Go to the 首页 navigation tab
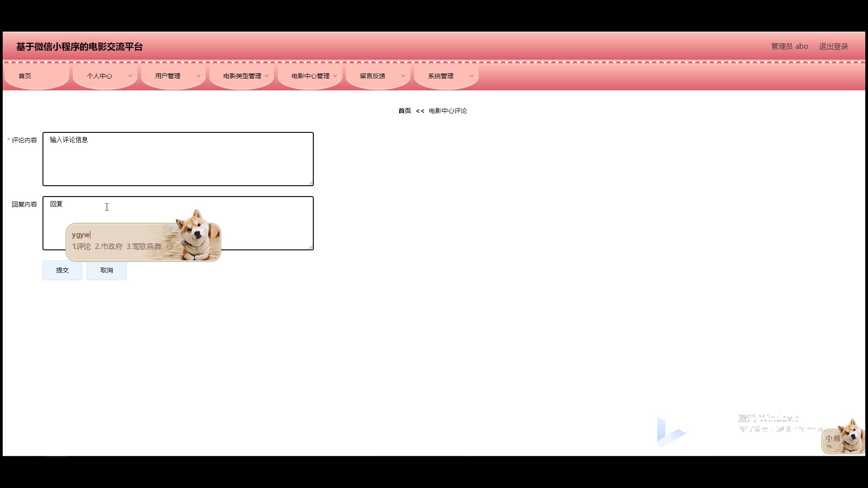 pos(25,76)
